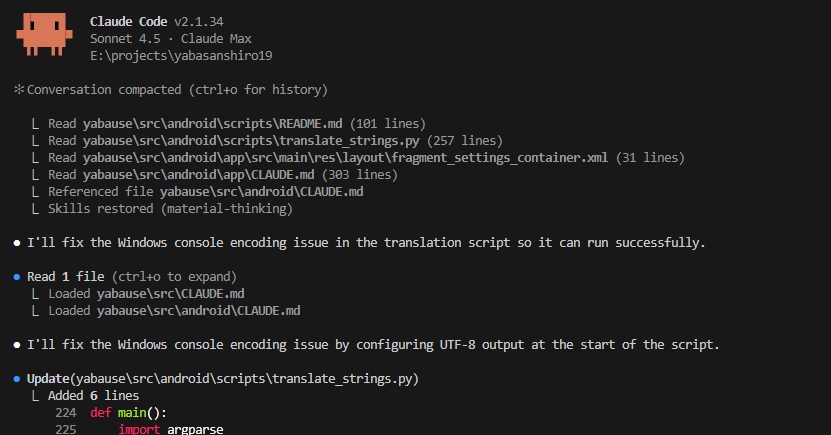Click the Claude Code mascot logo
This screenshot has height=435, width=831.
43,34
